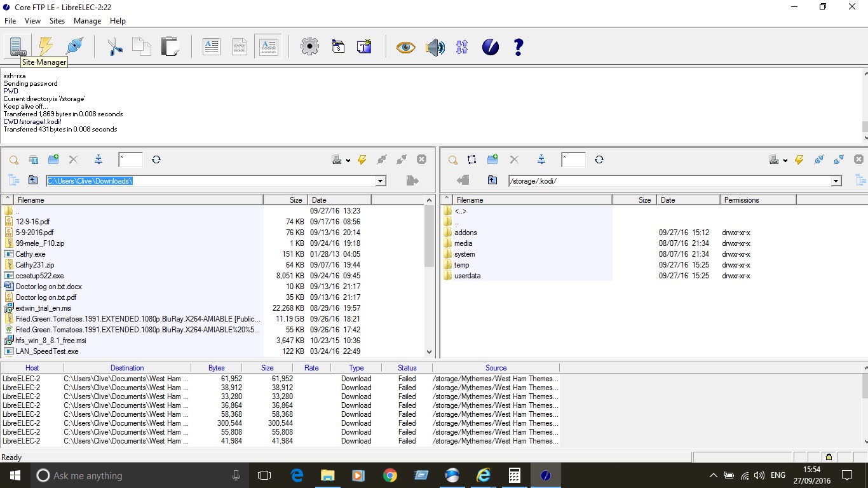The height and width of the screenshot is (488, 868).
Task: Click the remote pane filter input field
Action: (573, 160)
